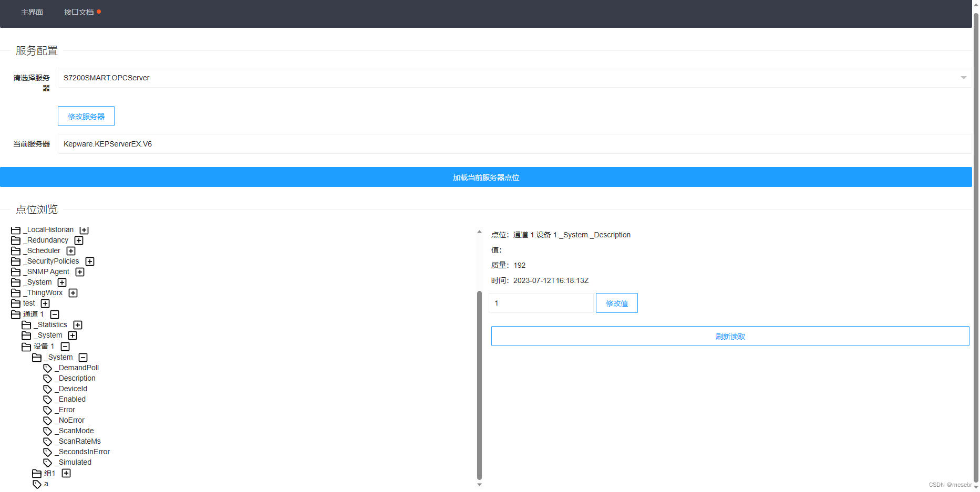Screen dimensions: 980x492
Task: Click the folder icon of _Statistics
Action: click(x=27, y=324)
